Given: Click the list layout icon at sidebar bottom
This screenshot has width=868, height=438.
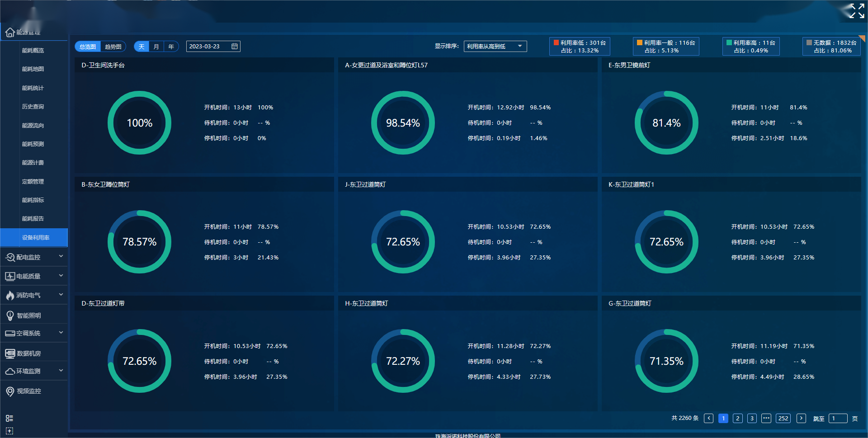Looking at the screenshot, I should point(9,418).
